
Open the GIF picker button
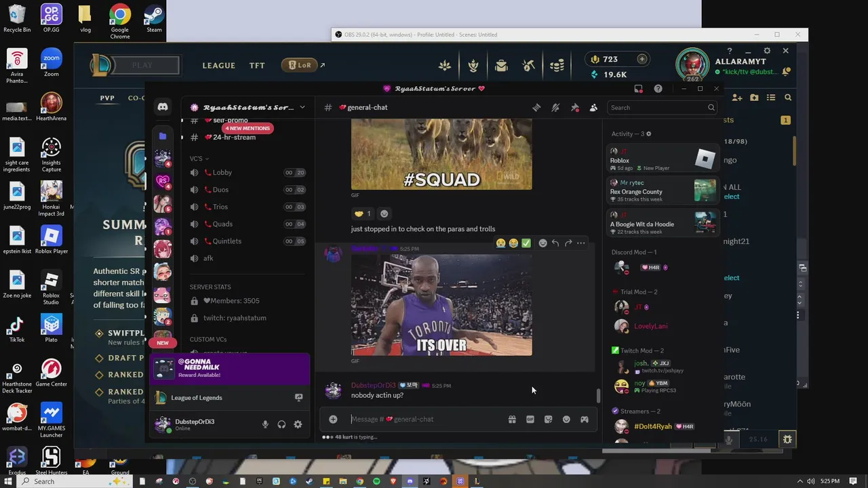(530, 419)
